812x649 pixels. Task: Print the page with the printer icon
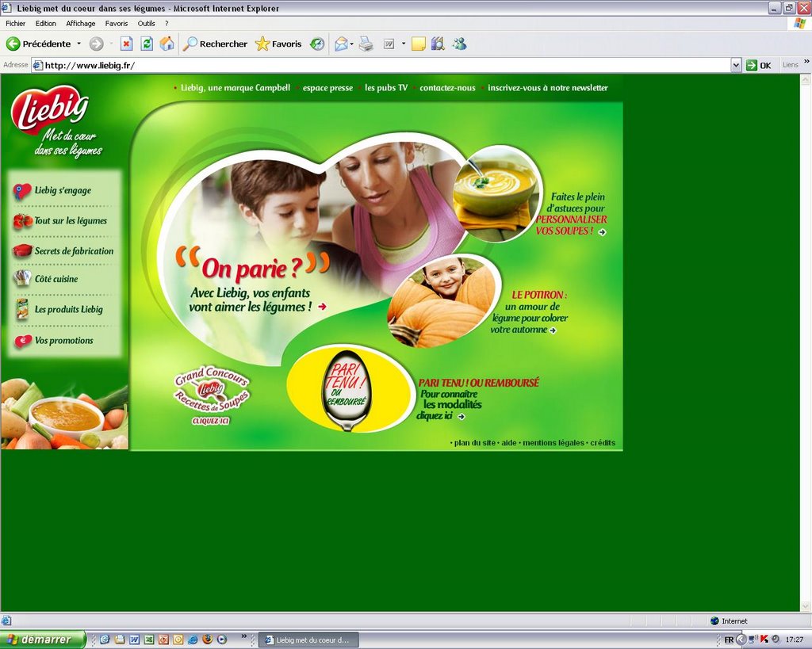click(x=366, y=44)
